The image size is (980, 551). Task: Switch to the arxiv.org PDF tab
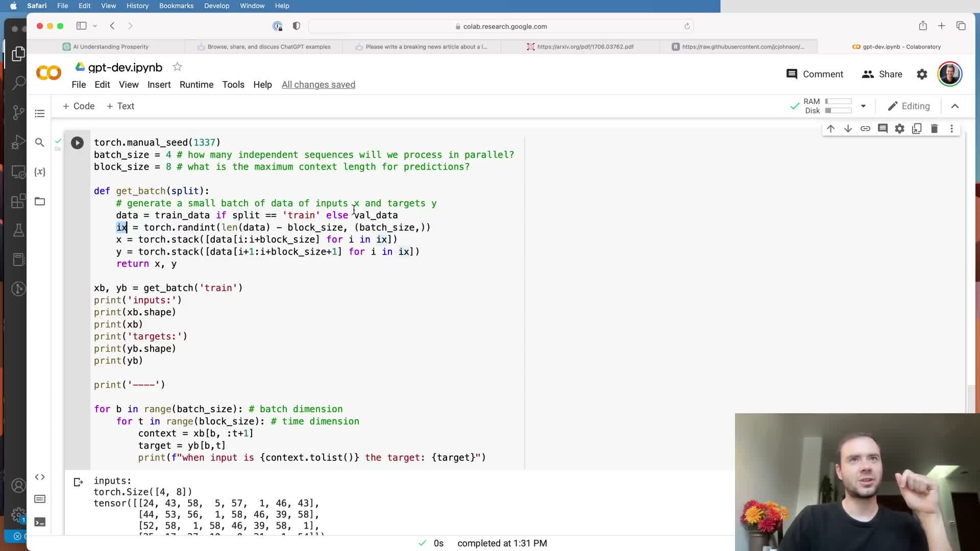[580, 46]
